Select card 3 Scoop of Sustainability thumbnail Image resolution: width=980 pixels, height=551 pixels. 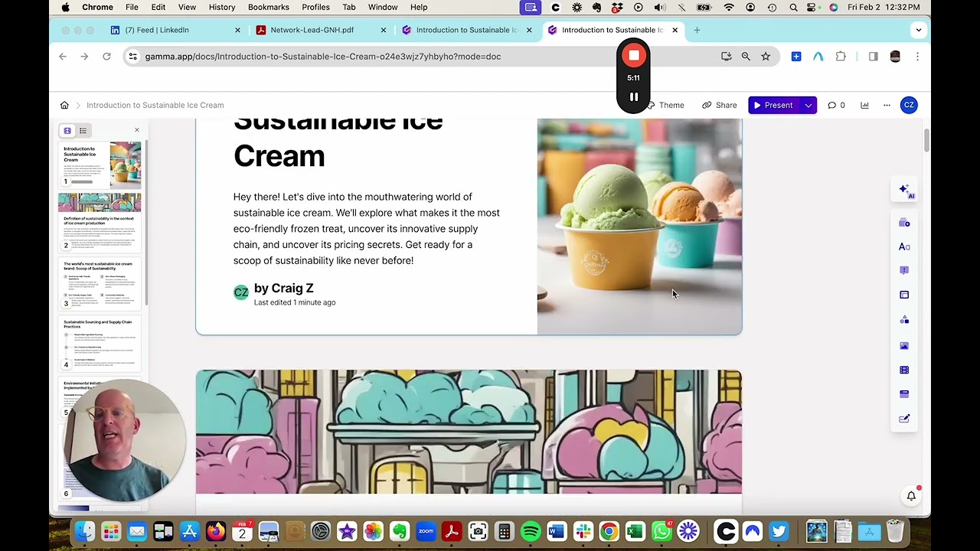(x=100, y=283)
